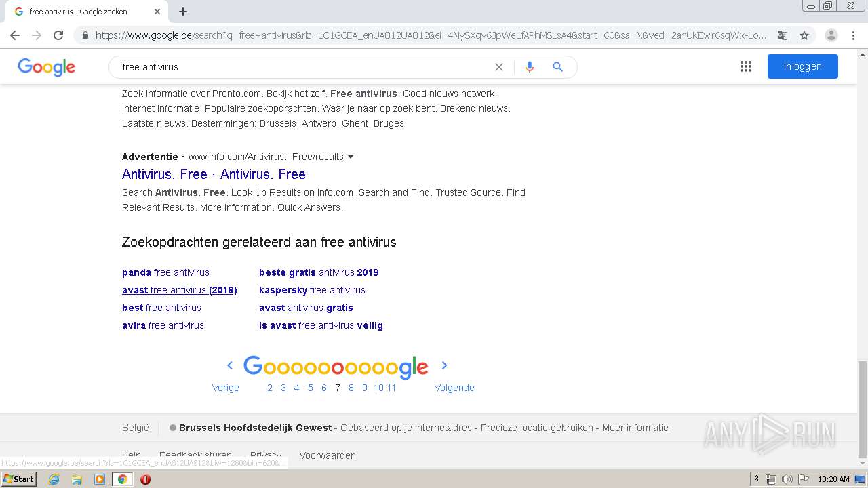Go to results page 3
This screenshot has height=488, width=868.
(283, 388)
